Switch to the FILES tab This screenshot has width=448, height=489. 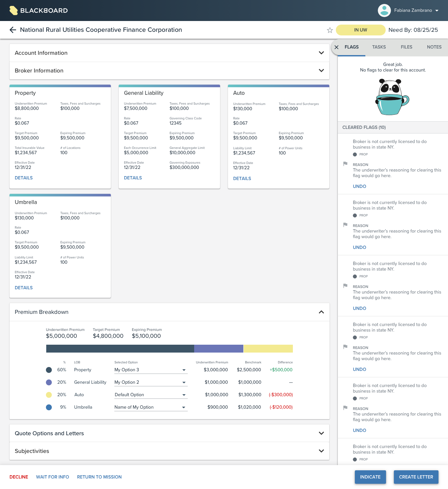click(406, 47)
